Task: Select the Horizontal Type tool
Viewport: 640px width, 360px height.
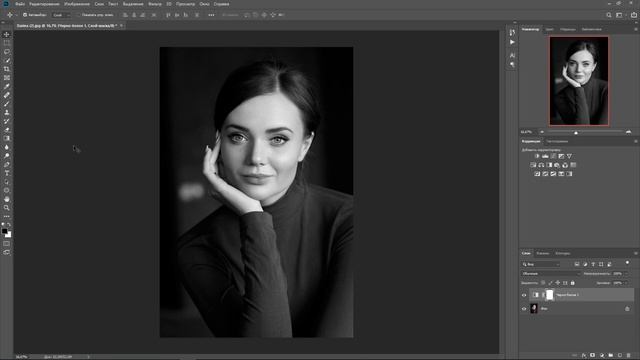Action: coord(7,173)
